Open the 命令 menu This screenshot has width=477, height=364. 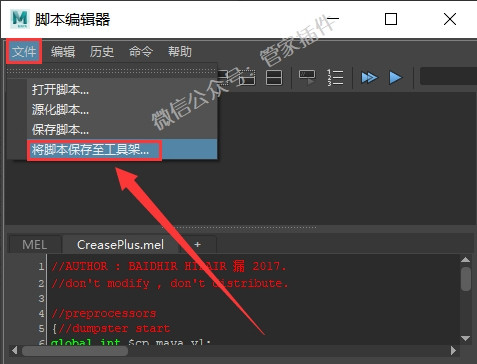[x=141, y=52]
